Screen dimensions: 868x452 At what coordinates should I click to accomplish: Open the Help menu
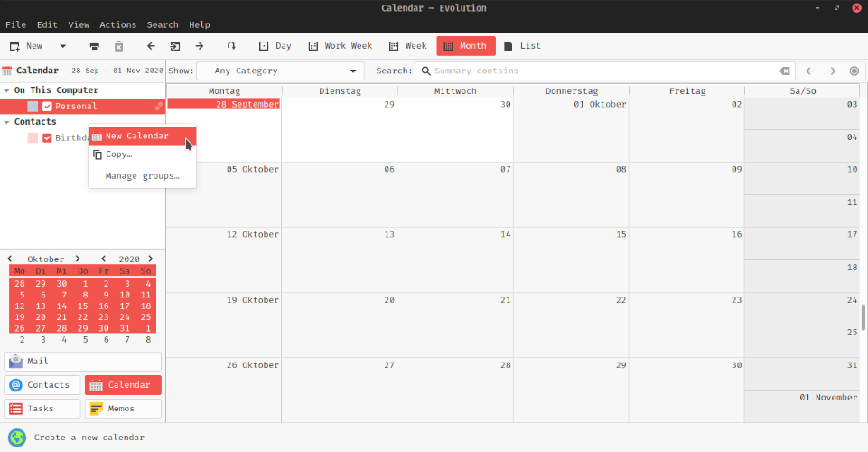pos(200,25)
